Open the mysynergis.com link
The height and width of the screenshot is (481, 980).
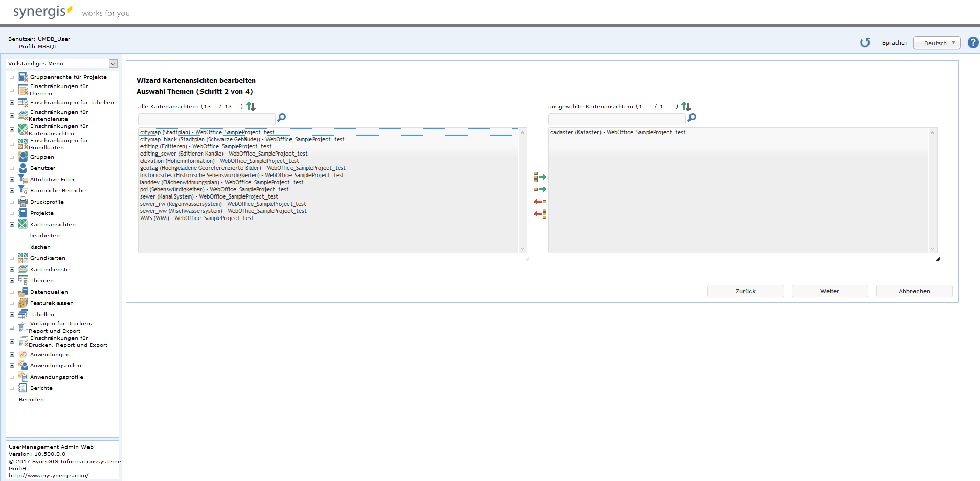coord(49,475)
